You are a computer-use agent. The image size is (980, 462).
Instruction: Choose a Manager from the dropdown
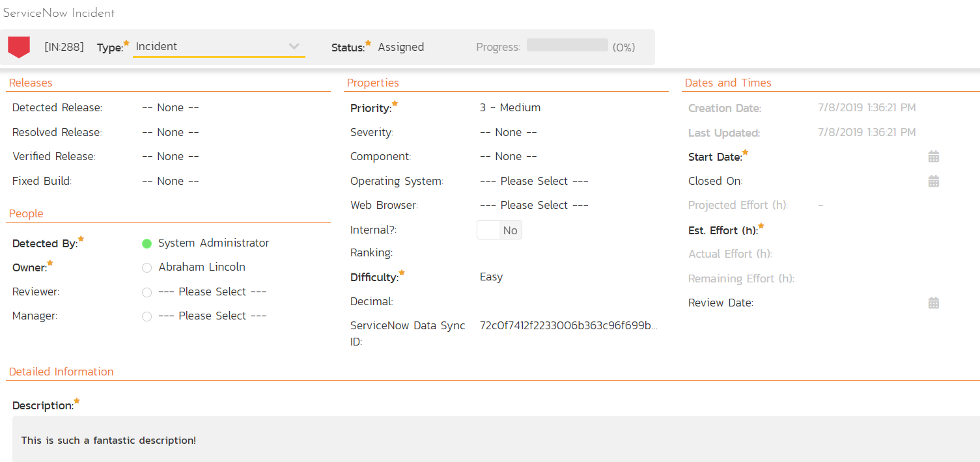click(x=212, y=316)
